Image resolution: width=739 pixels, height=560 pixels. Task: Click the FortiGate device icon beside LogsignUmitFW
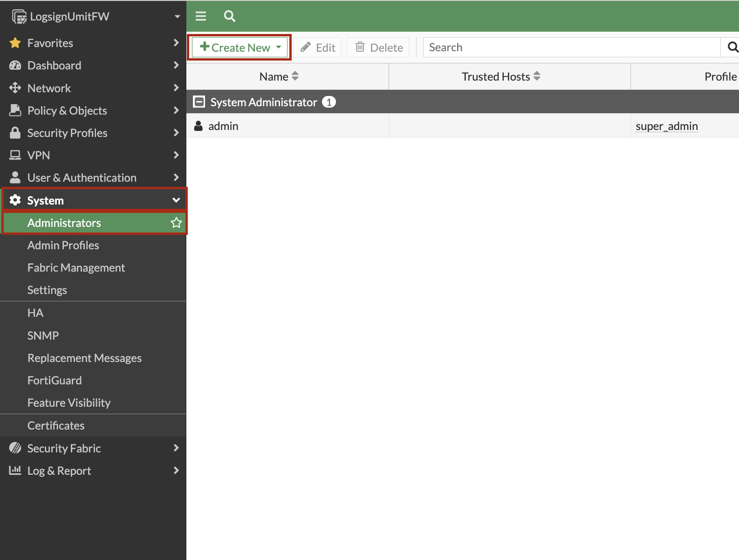coord(19,17)
